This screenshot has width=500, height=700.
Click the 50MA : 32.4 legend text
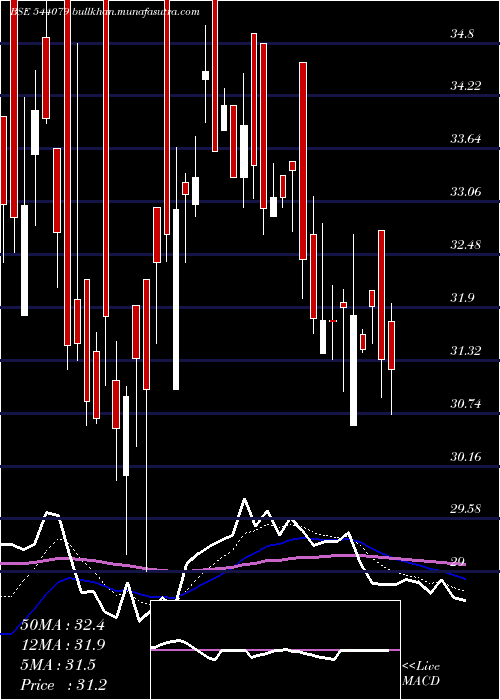pyautogui.click(x=63, y=625)
